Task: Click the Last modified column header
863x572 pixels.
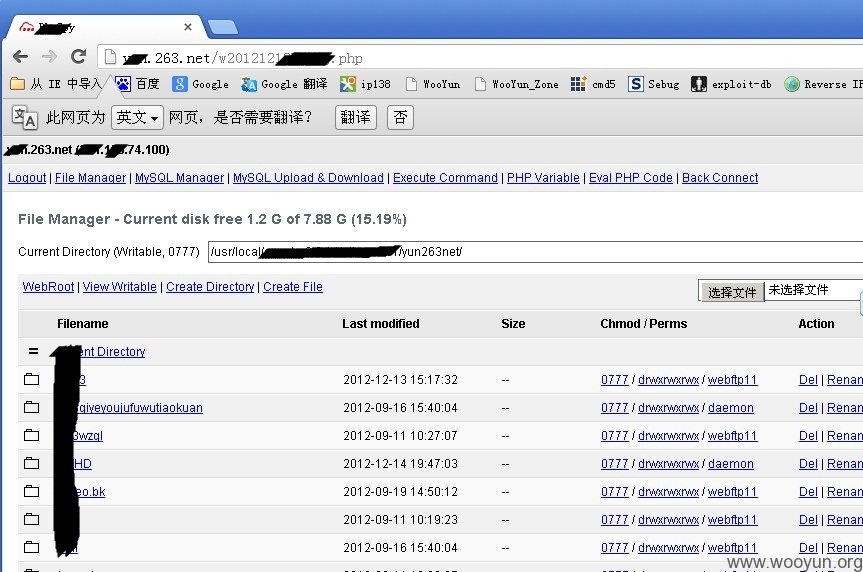Action: coord(381,324)
